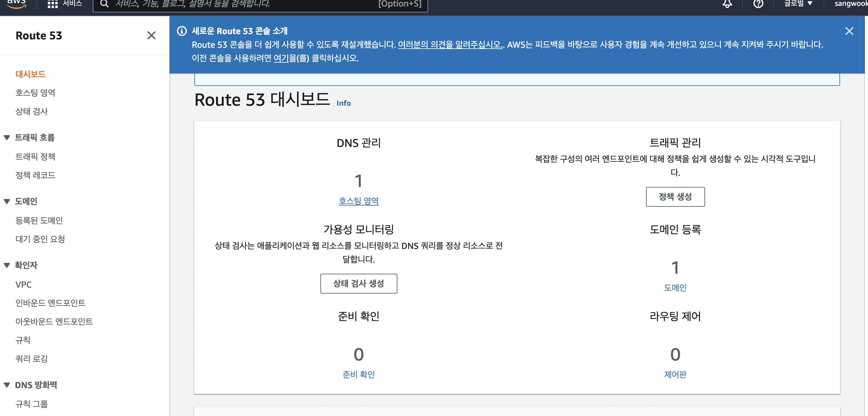The height and width of the screenshot is (416, 868).
Task: Open the 글로벌 region dropdown
Action: click(798, 4)
